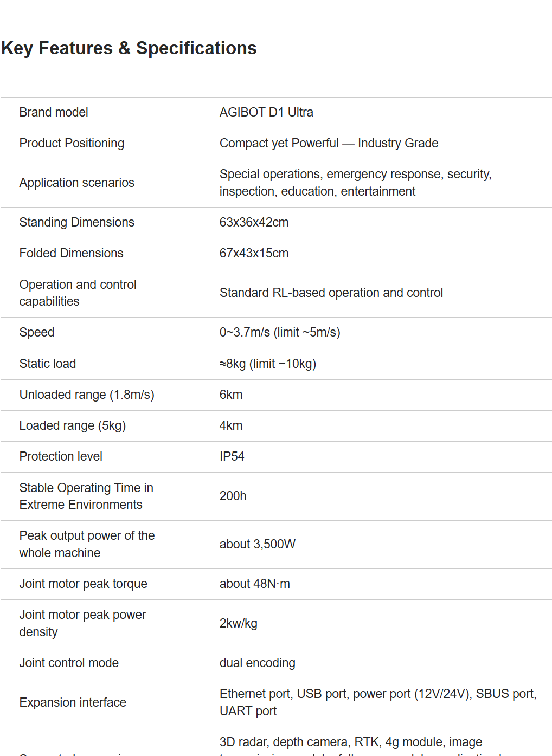
Task: Select the peak output power value 3,500W
Action: point(257,544)
